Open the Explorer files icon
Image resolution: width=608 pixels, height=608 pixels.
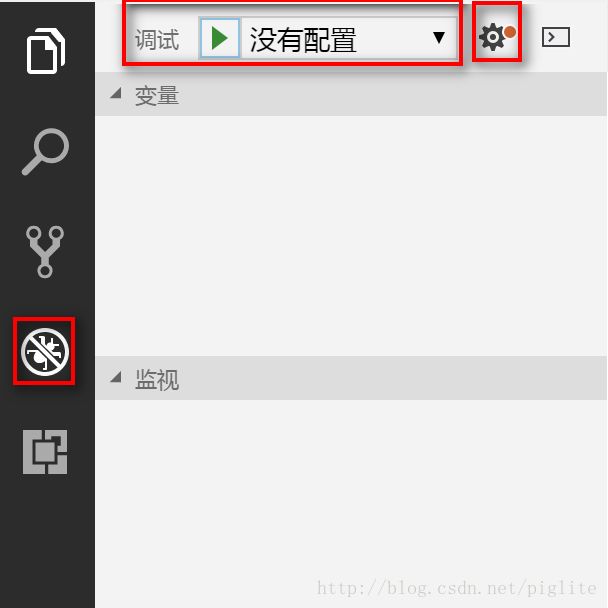(x=46, y=50)
